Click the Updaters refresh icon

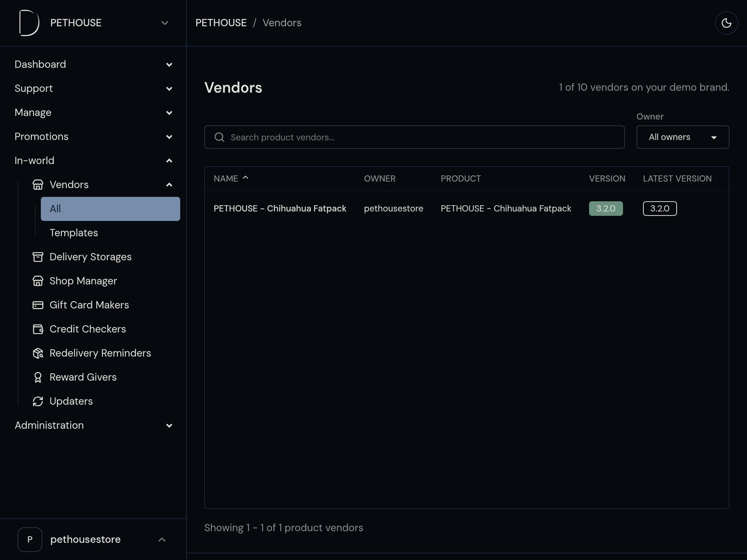tap(38, 401)
